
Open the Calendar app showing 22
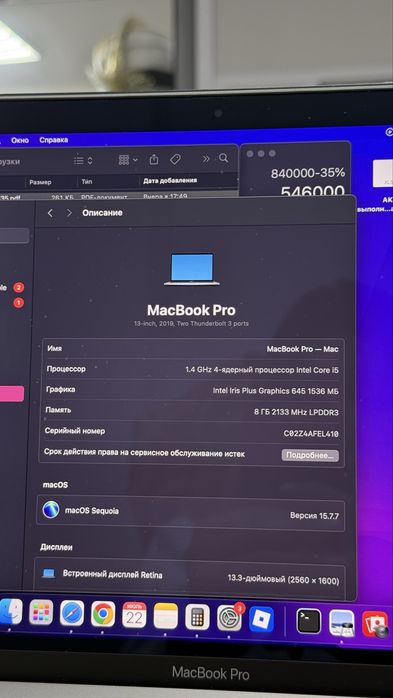point(134,615)
